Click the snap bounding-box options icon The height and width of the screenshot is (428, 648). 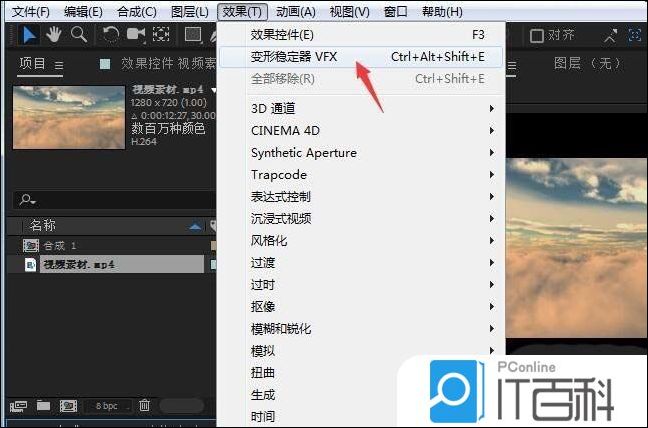[x=635, y=35]
